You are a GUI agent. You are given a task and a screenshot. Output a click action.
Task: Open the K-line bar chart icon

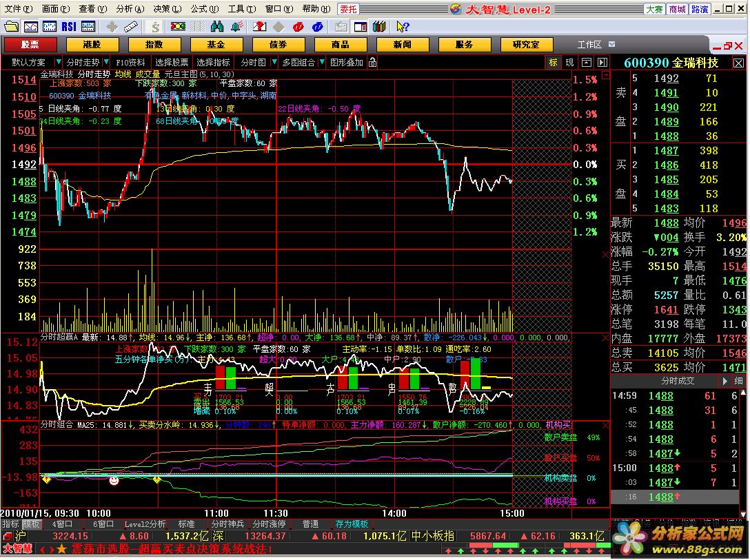pos(49,27)
